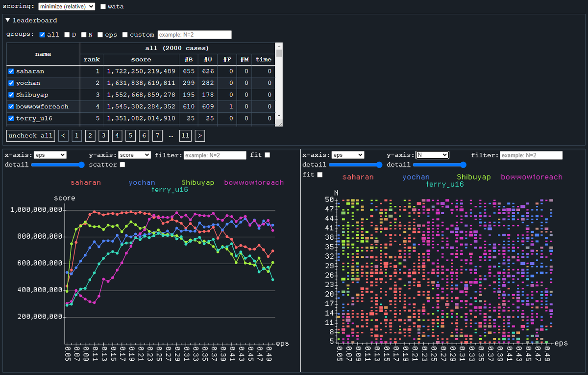Viewport: 588px width, 375px height.
Task: Sort leaderboard by score column
Action: click(x=141, y=59)
